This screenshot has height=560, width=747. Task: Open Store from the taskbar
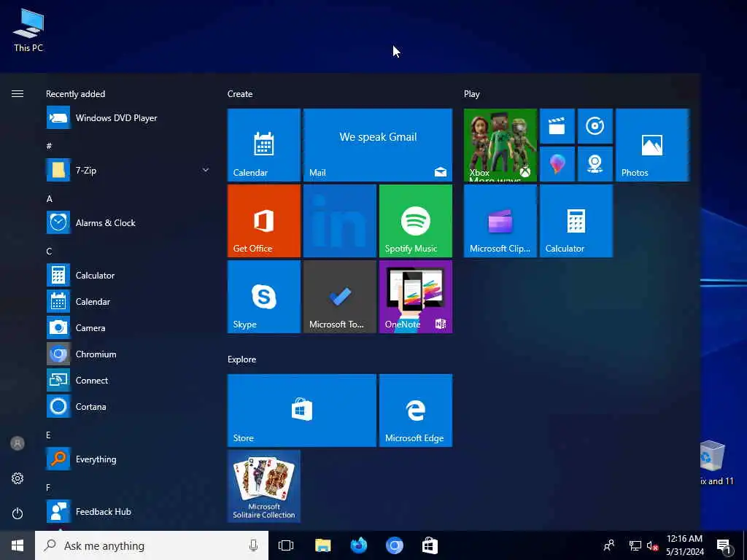(430, 545)
